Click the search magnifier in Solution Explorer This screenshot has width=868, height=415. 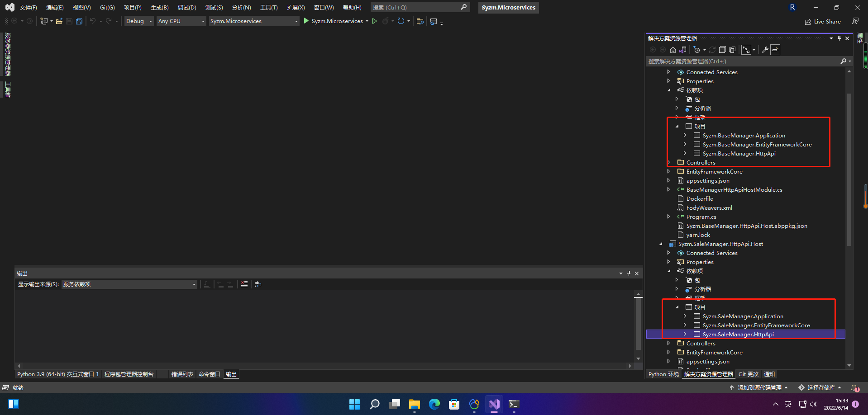click(x=843, y=61)
